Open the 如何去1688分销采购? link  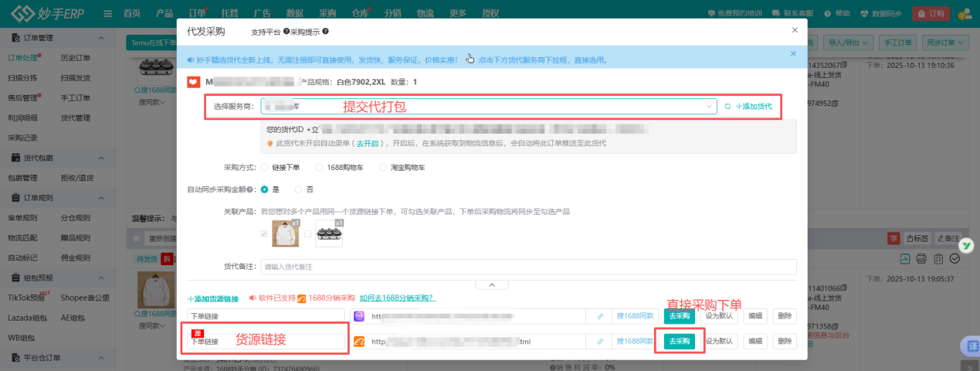tap(397, 298)
